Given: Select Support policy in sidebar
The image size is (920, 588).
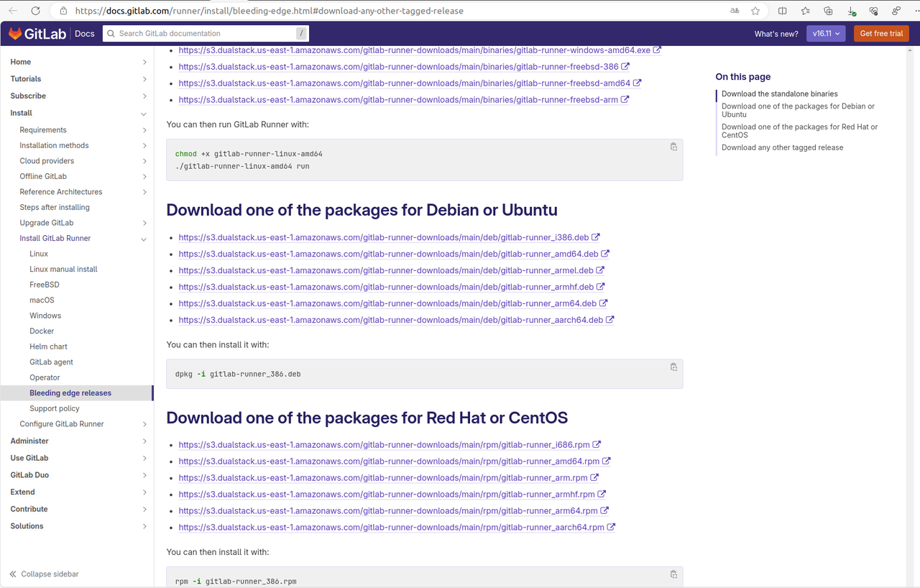Looking at the screenshot, I should (55, 408).
